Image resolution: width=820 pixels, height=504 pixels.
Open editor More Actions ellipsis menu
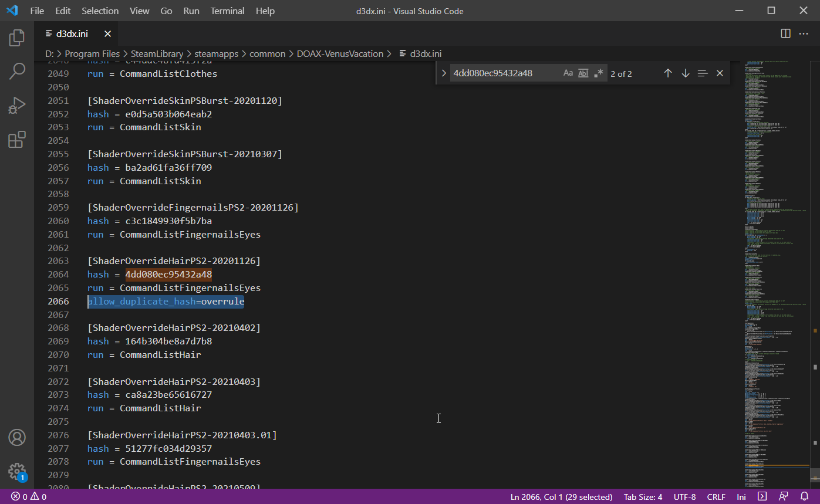click(804, 33)
